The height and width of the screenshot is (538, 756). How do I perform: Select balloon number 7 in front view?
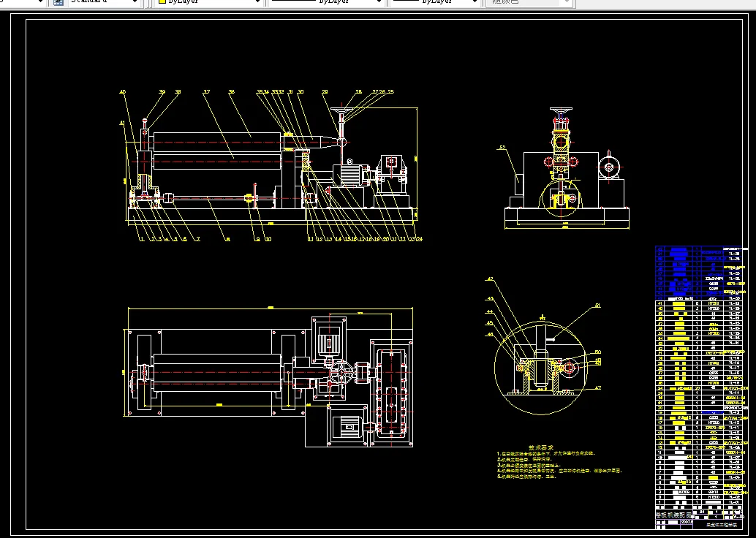197,238
